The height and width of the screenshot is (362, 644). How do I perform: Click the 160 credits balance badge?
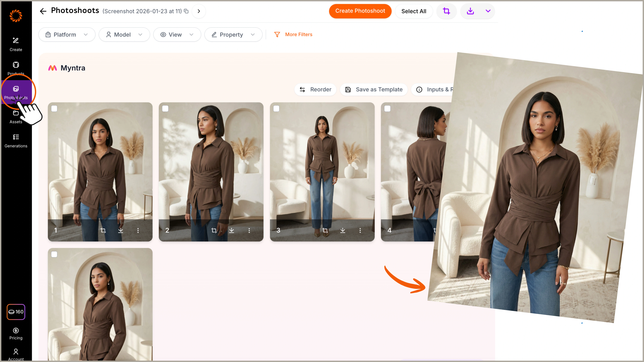[16, 312]
